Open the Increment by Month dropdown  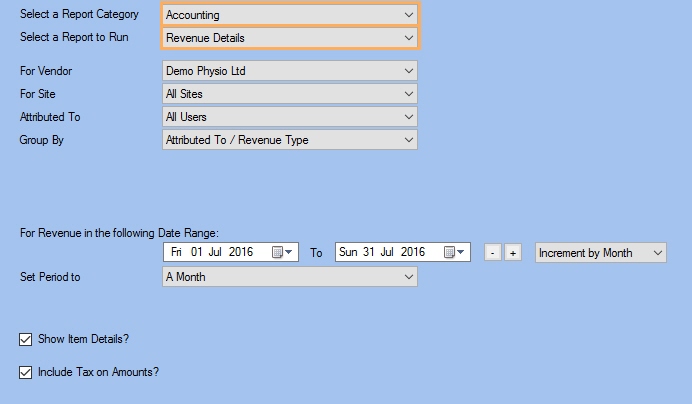tap(601, 253)
